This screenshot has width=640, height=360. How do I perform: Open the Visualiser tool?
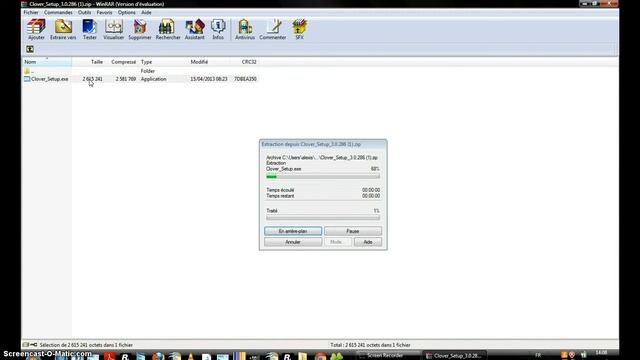click(x=113, y=29)
